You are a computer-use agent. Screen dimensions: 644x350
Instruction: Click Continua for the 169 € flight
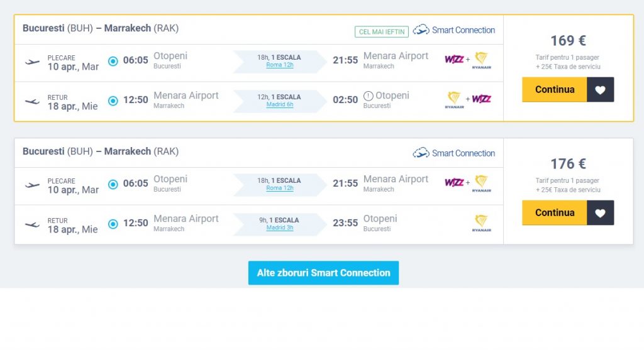click(x=555, y=89)
